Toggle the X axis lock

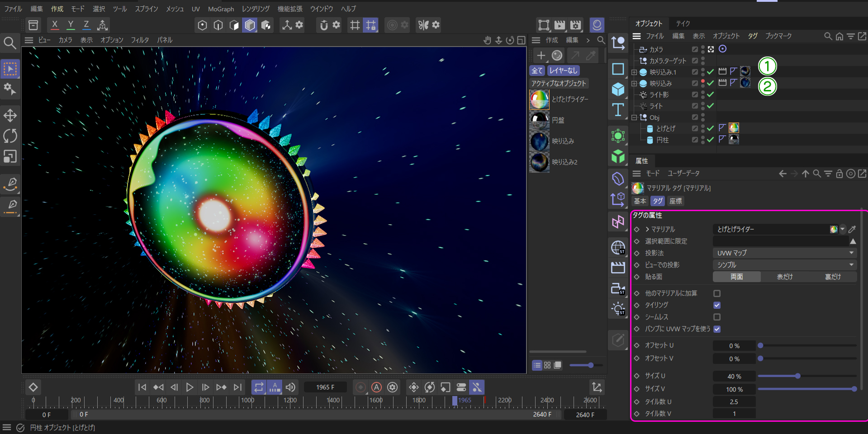[55, 25]
